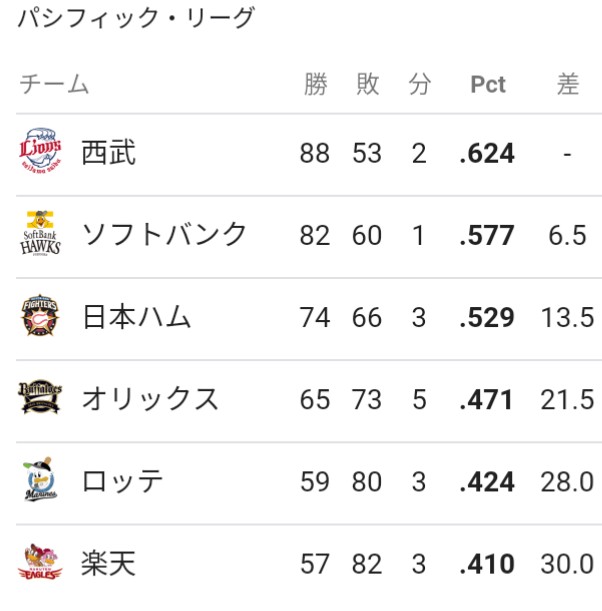
Task: Open the 西武 team name link
Action: coord(108,152)
